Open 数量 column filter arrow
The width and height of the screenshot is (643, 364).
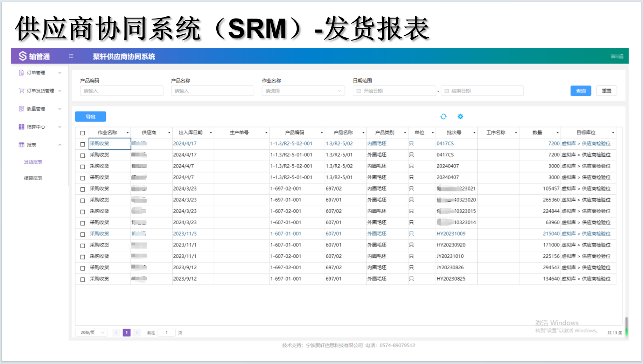(558, 133)
